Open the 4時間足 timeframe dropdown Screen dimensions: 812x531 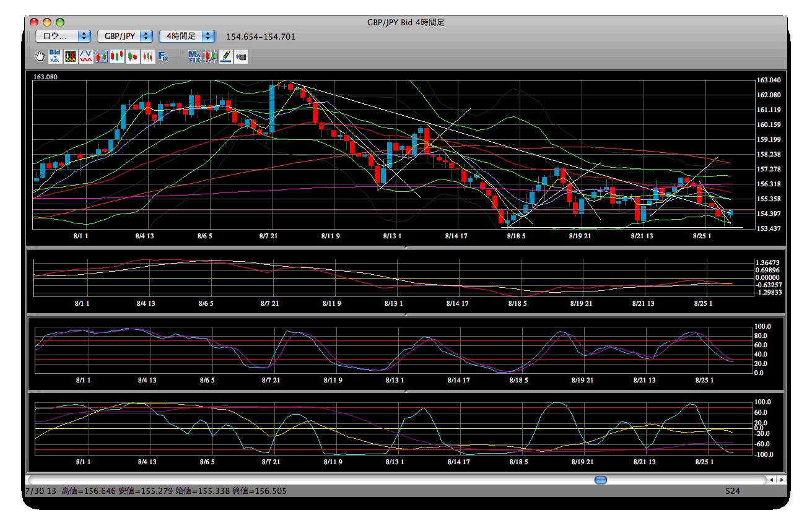[x=187, y=36]
